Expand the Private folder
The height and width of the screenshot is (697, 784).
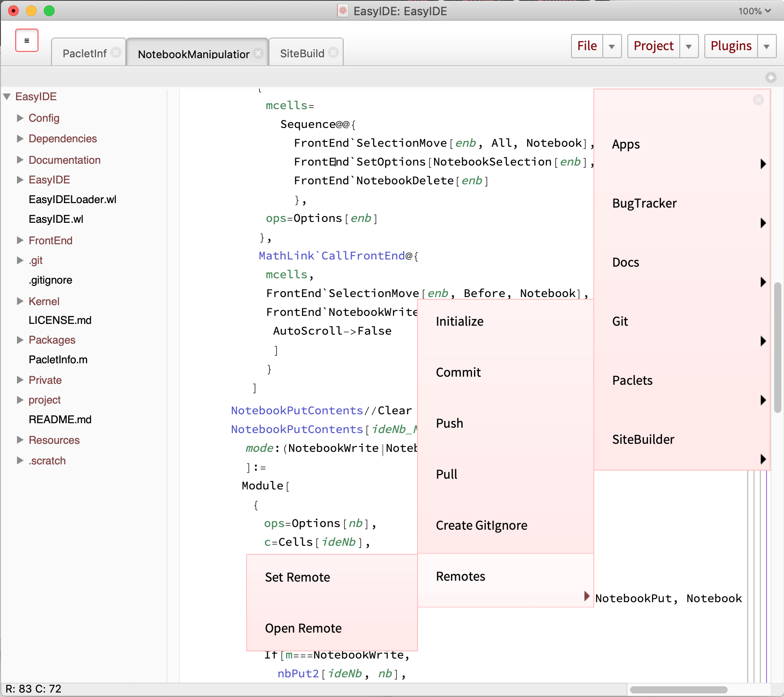point(20,380)
